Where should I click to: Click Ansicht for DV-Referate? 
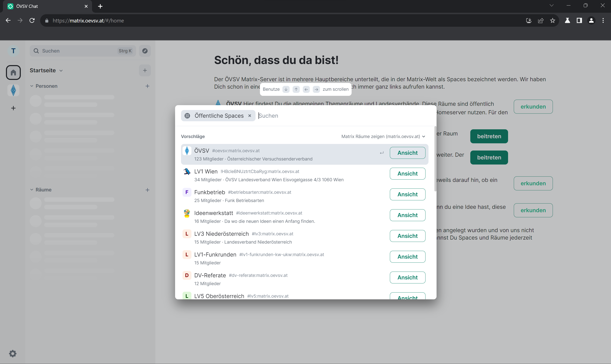click(407, 278)
